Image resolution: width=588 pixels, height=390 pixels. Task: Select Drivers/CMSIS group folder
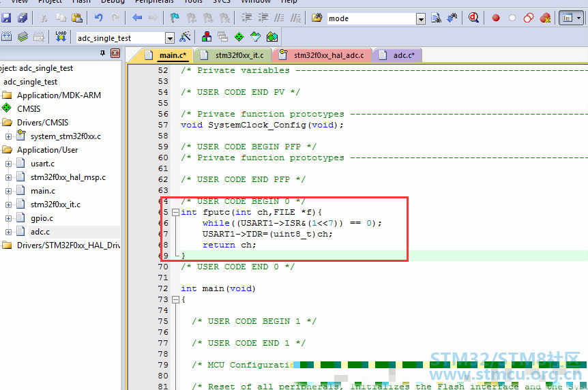pyautogui.click(x=42, y=123)
